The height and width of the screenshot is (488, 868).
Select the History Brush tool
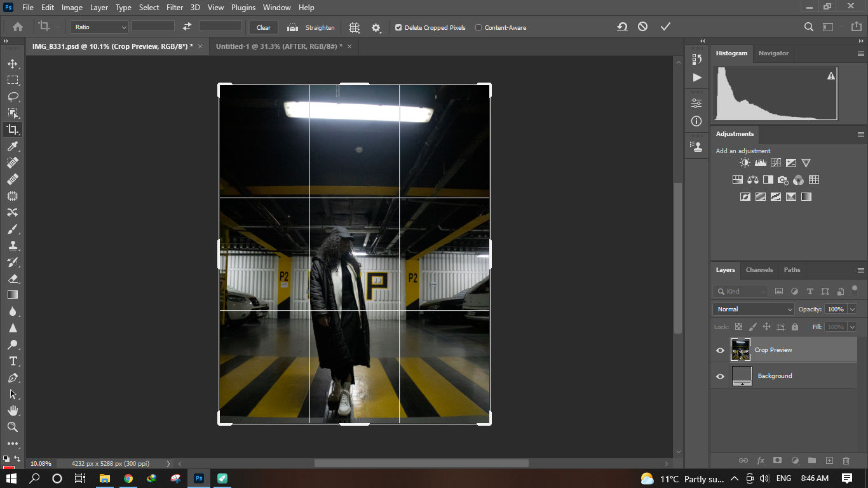click(12, 262)
